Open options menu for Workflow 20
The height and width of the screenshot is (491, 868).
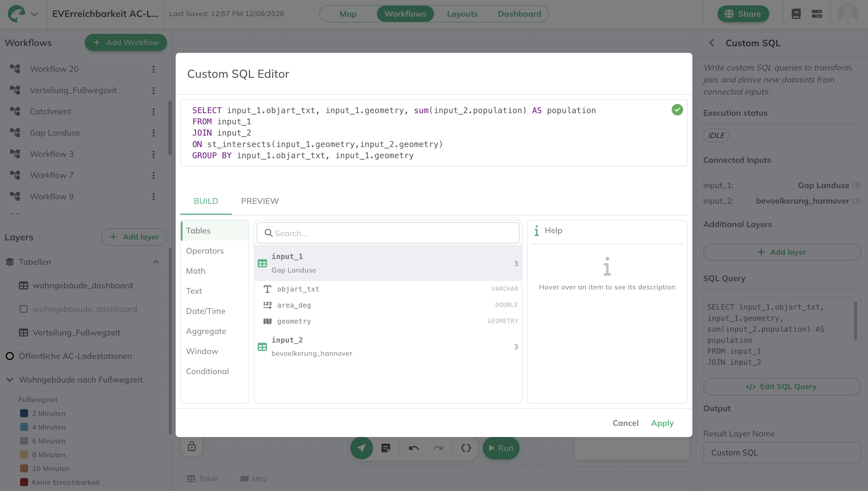pyautogui.click(x=153, y=69)
